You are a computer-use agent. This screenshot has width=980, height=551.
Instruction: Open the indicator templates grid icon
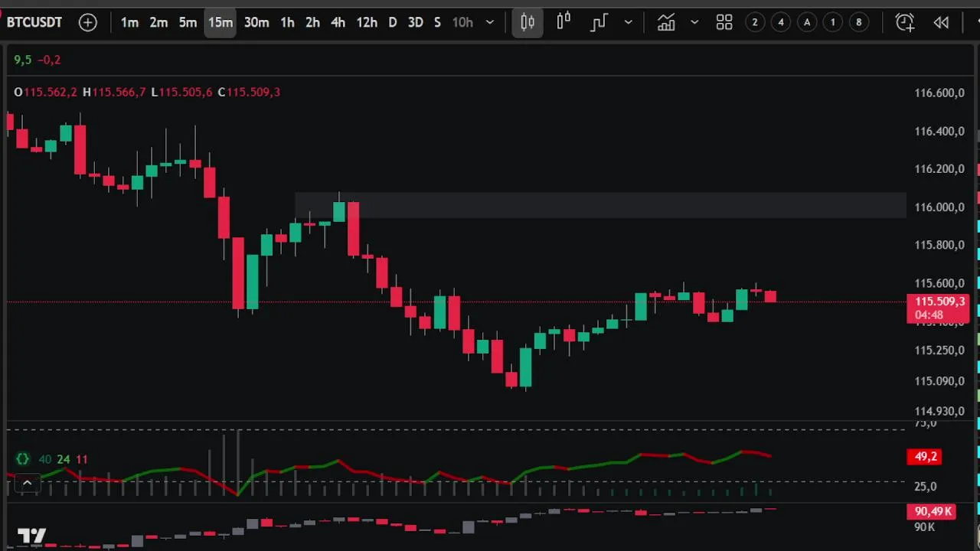click(724, 22)
